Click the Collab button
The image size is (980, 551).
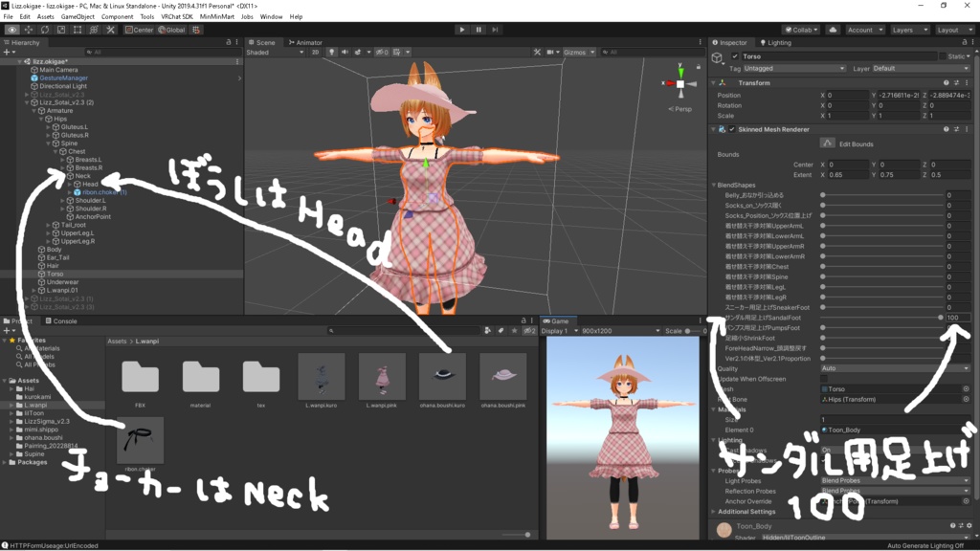coord(800,30)
